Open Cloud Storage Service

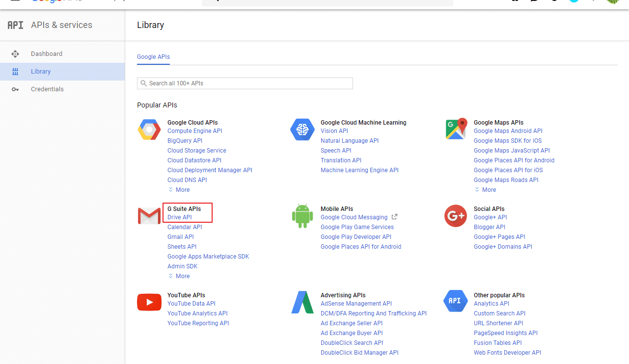[x=197, y=151]
